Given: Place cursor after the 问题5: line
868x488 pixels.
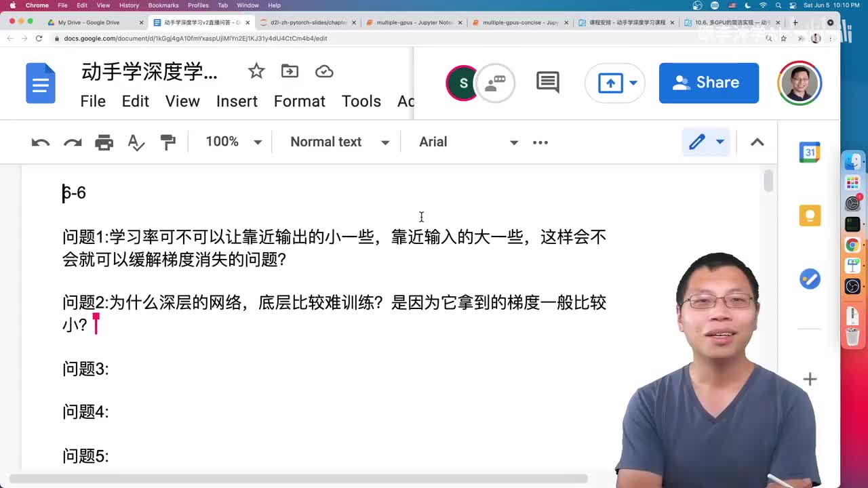Looking at the screenshot, I should click(109, 455).
